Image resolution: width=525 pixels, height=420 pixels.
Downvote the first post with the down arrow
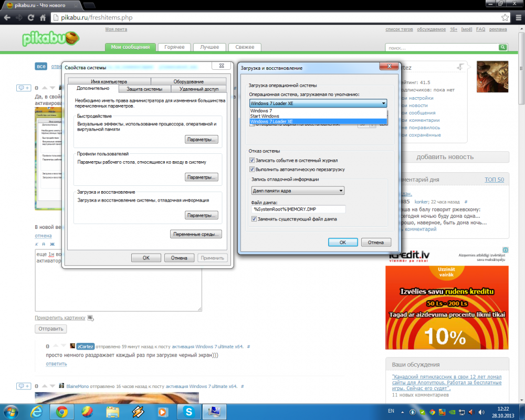tap(52, 88)
